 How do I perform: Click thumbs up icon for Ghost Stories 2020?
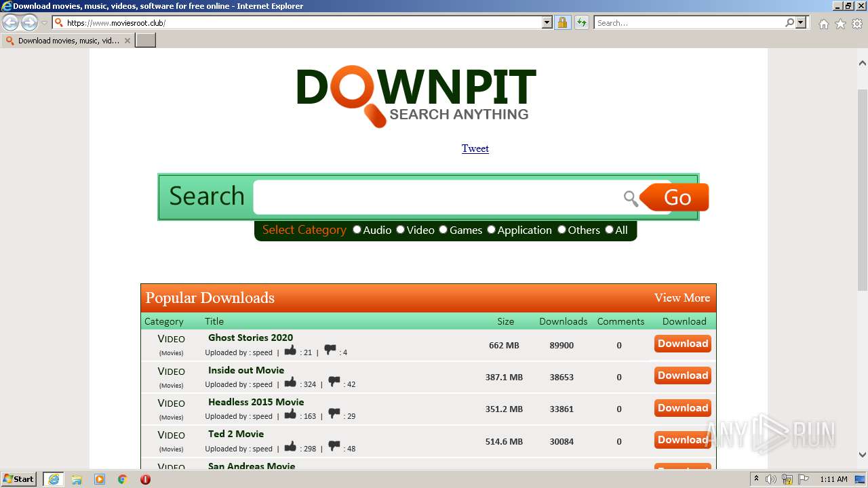290,350
